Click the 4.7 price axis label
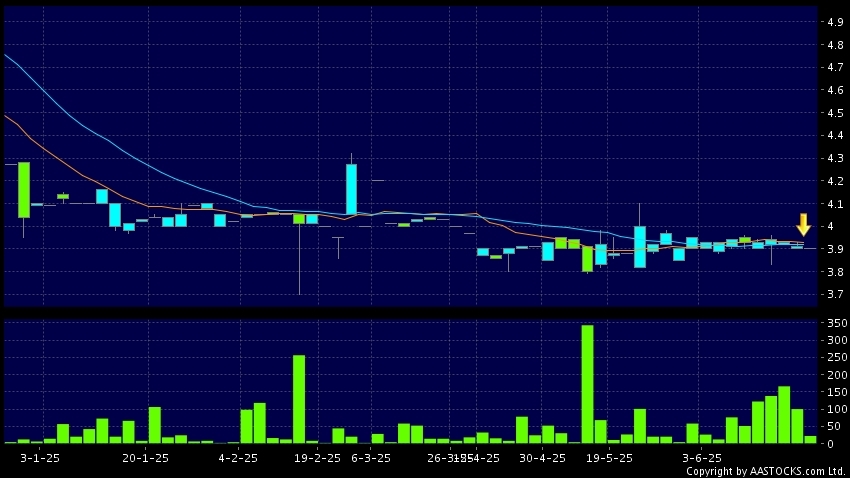The width and height of the screenshot is (850, 478). (835, 68)
